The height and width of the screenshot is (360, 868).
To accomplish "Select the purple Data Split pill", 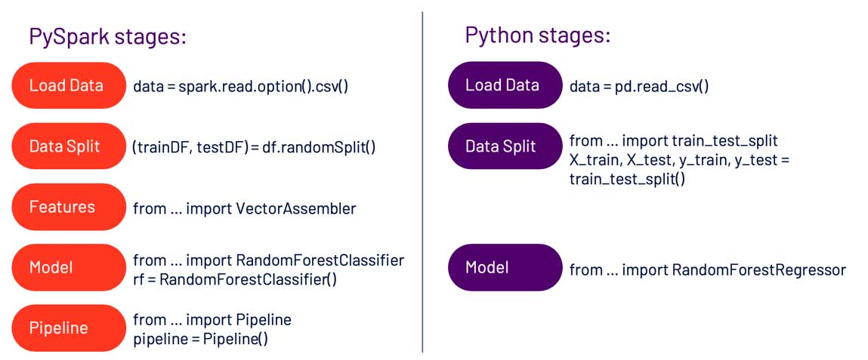I will [504, 146].
